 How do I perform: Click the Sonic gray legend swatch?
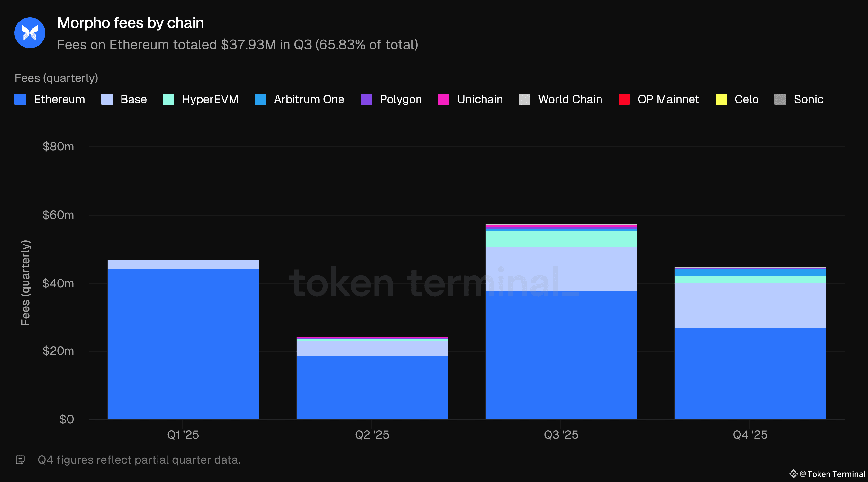coord(780,99)
